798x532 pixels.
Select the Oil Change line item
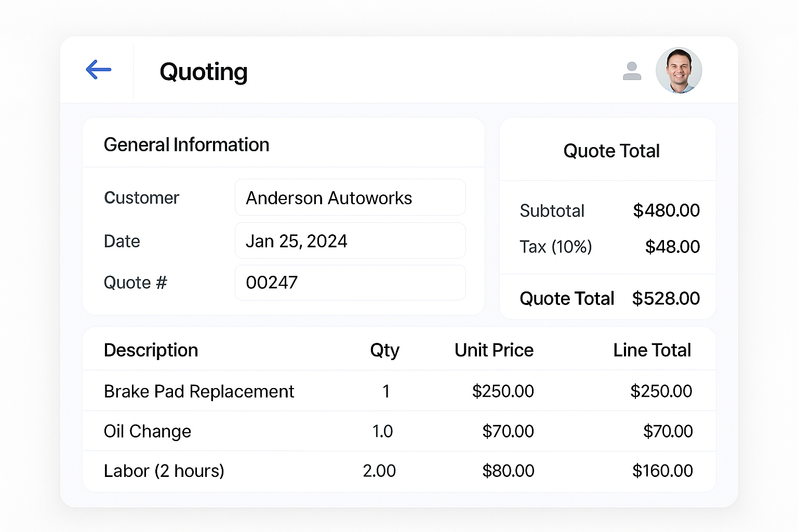147,431
